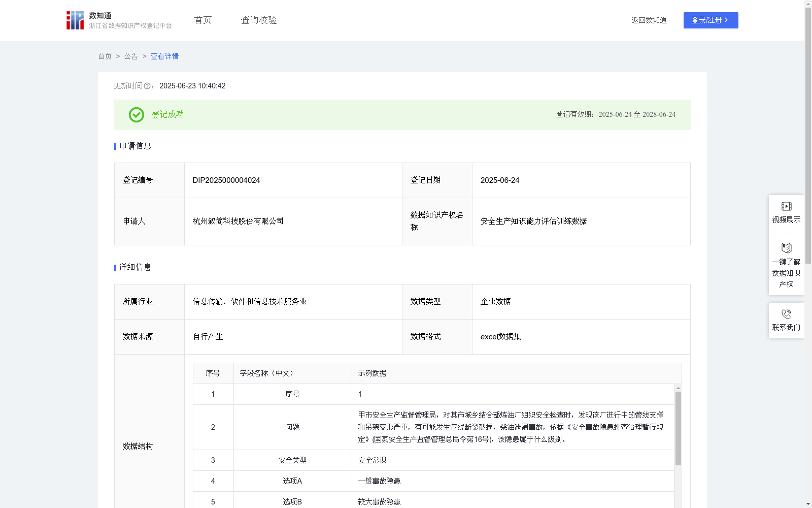Screen dimensions: 812x508
Task: Click the page scrollbar down arrow
Action: [808, 504]
